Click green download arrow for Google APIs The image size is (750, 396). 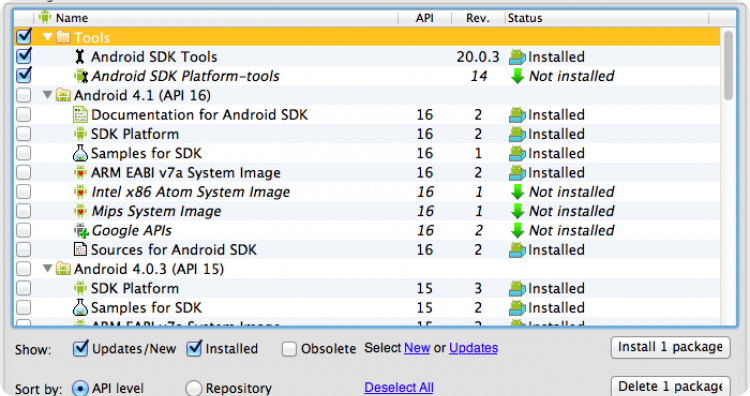(518, 231)
